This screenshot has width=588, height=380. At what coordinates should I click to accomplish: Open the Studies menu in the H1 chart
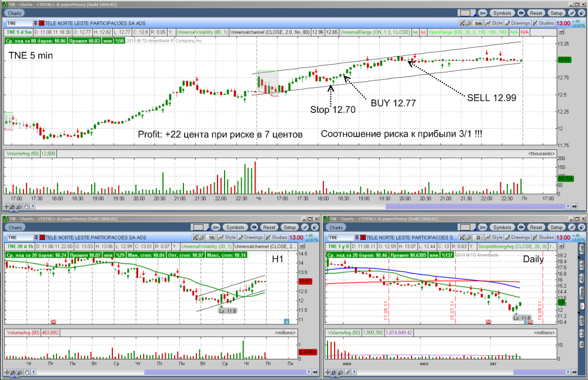point(276,238)
